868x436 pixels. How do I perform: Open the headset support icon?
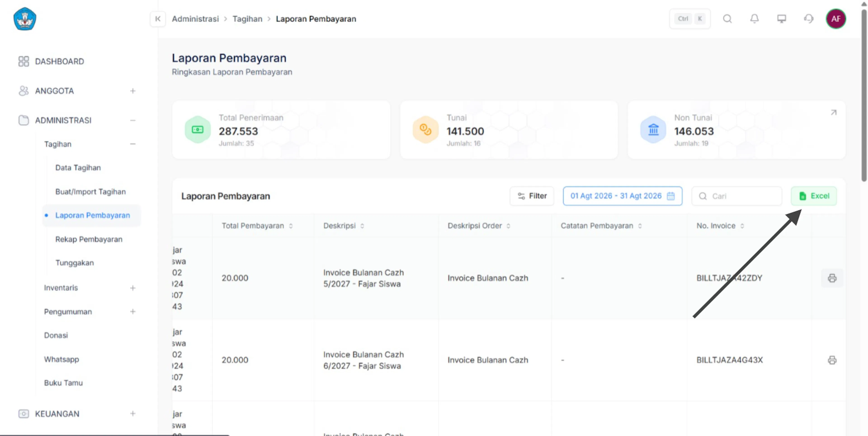click(808, 19)
